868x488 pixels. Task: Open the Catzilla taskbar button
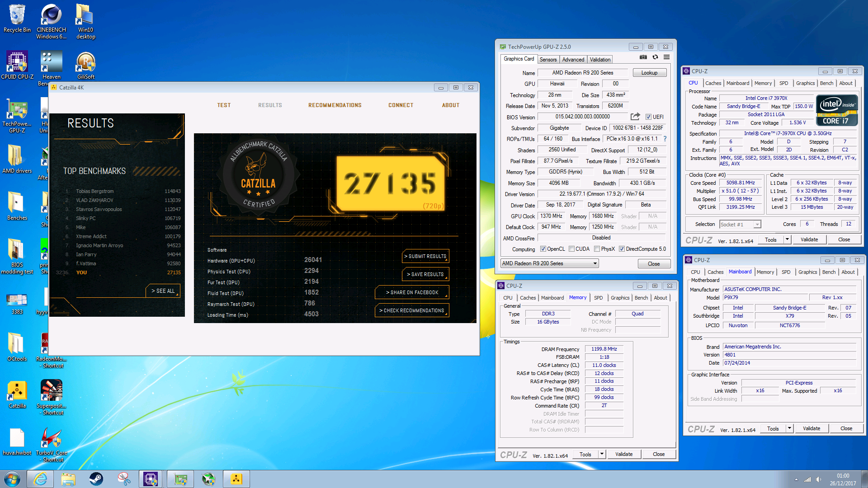[236, 479]
